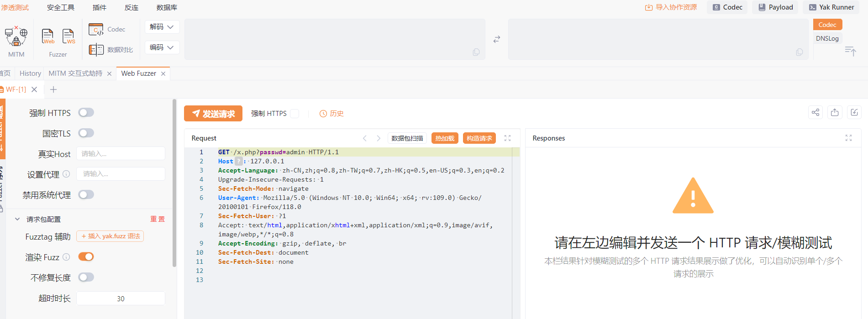Collapse the 请求包配置 section
Screen dimensions: 868x319
[17, 219]
